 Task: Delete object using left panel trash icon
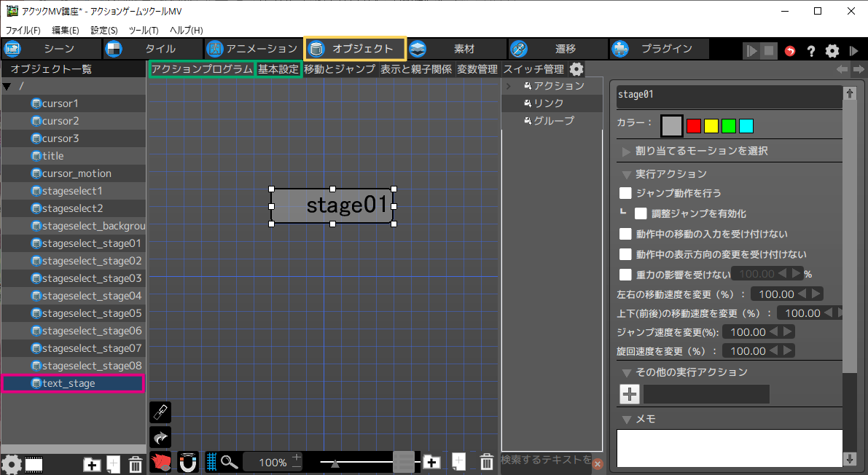pyautogui.click(x=135, y=464)
